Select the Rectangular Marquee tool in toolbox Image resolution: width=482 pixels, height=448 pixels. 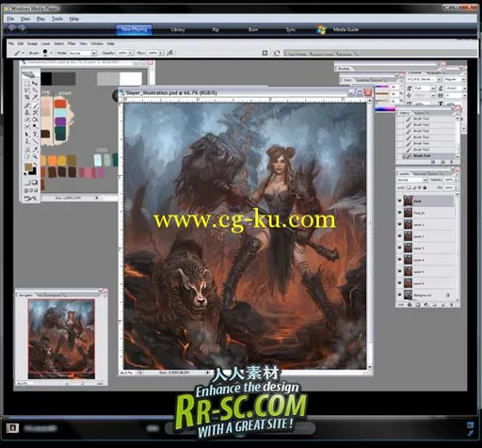[26, 83]
